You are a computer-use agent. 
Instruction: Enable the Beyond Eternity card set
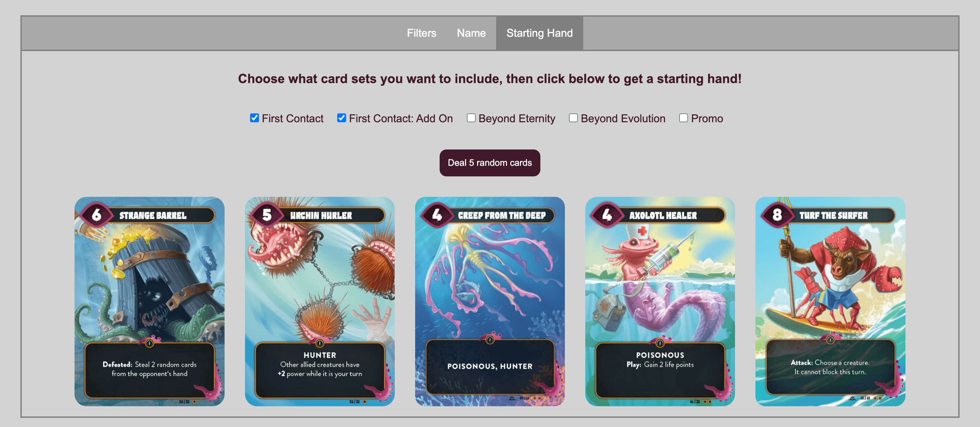click(x=471, y=118)
